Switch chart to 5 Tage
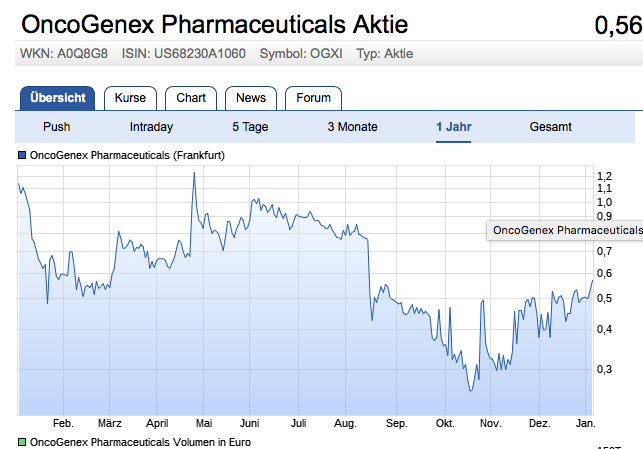 [x=250, y=127]
